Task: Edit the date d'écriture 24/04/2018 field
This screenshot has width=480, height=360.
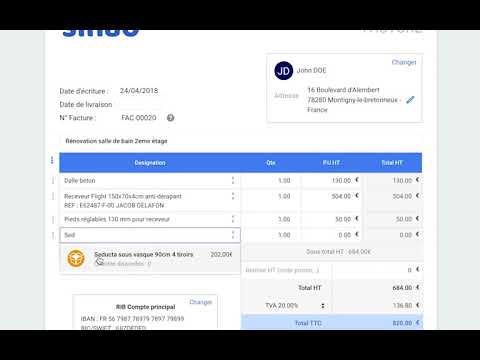Action: coord(139,91)
